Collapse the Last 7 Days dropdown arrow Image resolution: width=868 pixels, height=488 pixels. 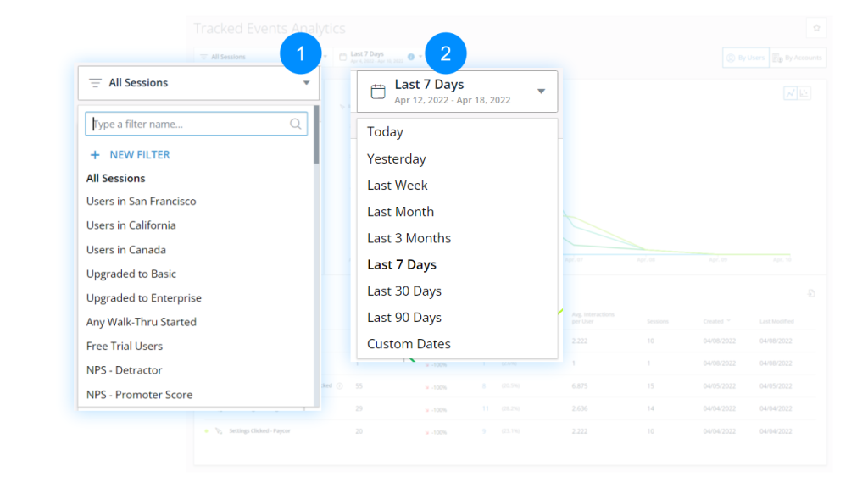542,91
